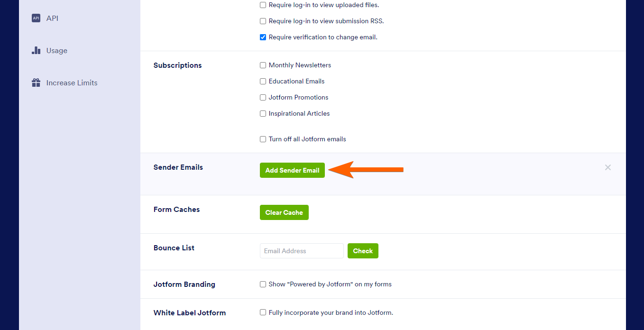Subscribe to Monthly Newsletters
The image size is (644, 330).
click(263, 65)
